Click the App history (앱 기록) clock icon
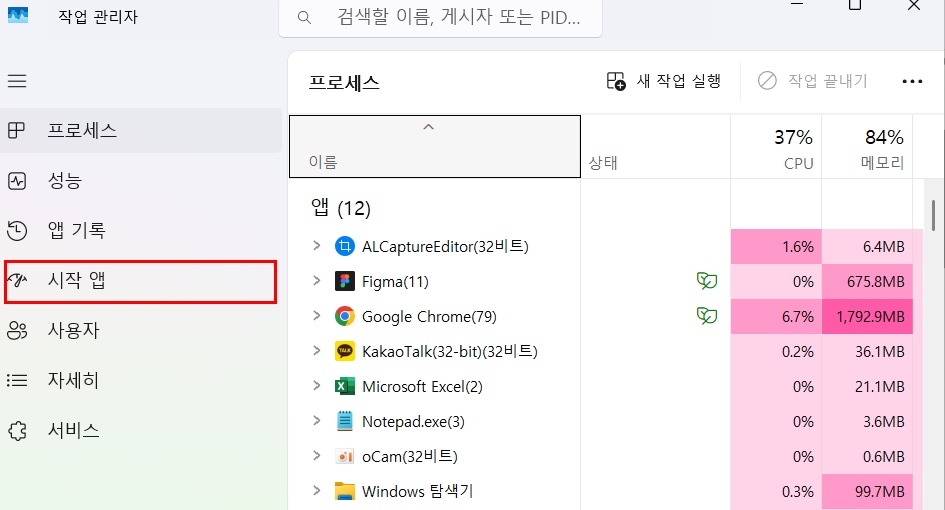This screenshot has height=510, width=945. coord(17,230)
